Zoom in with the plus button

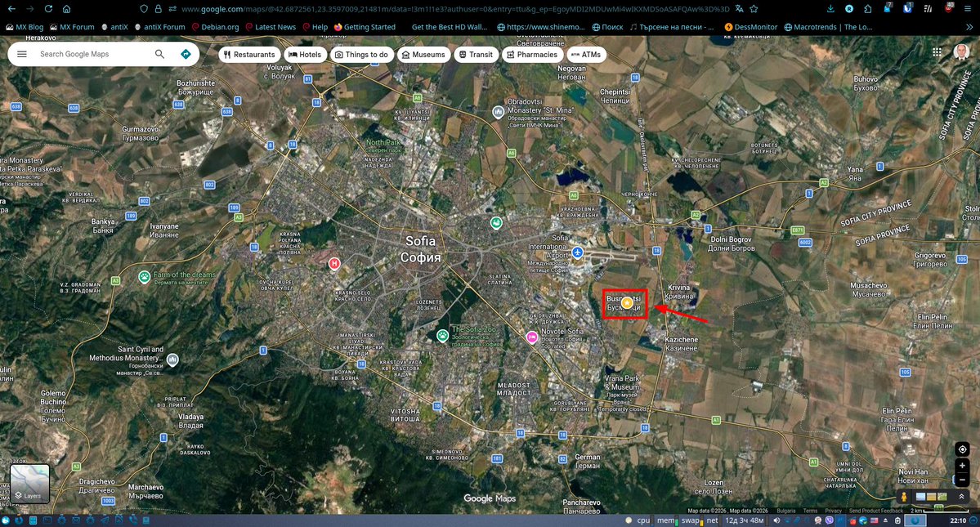tap(962, 466)
